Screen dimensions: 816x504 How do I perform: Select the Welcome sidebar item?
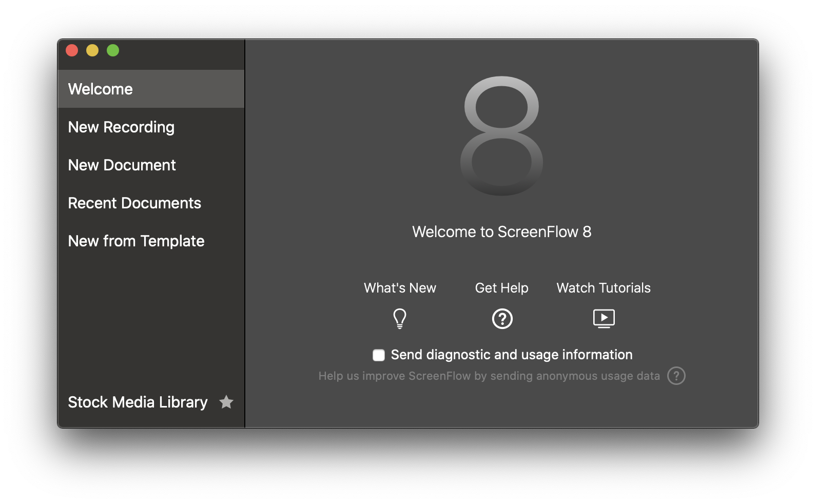(151, 89)
